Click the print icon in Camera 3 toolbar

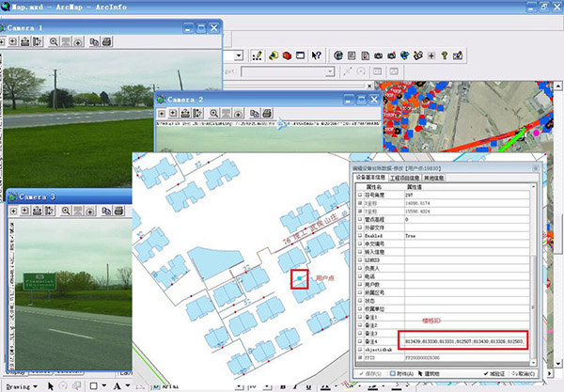116,212
